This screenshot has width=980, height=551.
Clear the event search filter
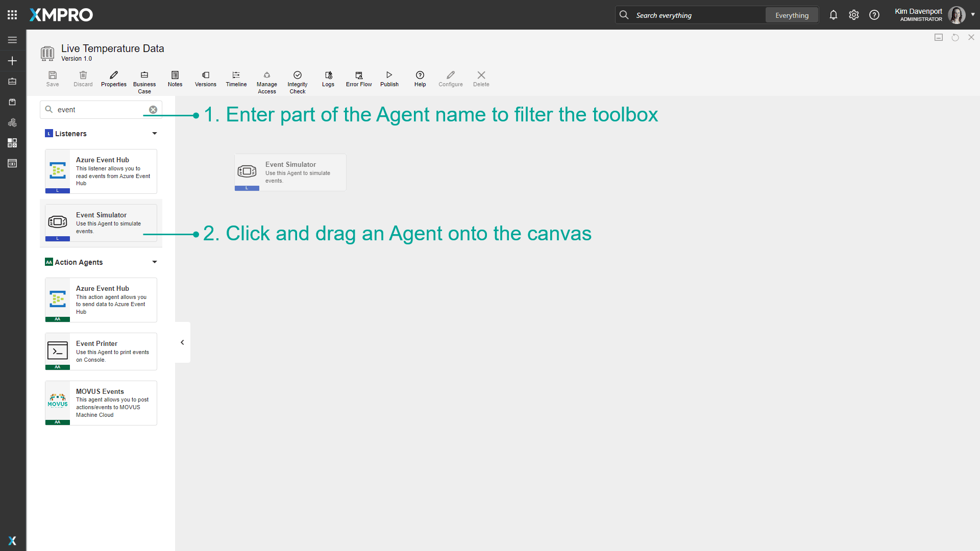(153, 109)
